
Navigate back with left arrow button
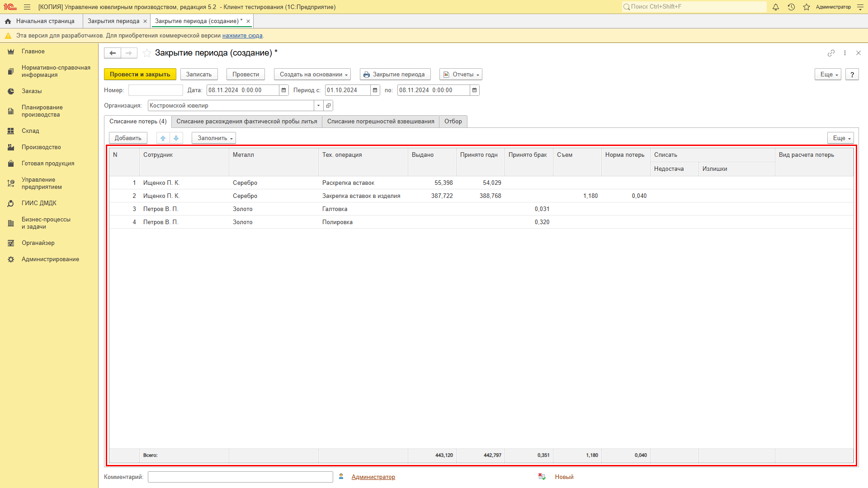coord(113,53)
